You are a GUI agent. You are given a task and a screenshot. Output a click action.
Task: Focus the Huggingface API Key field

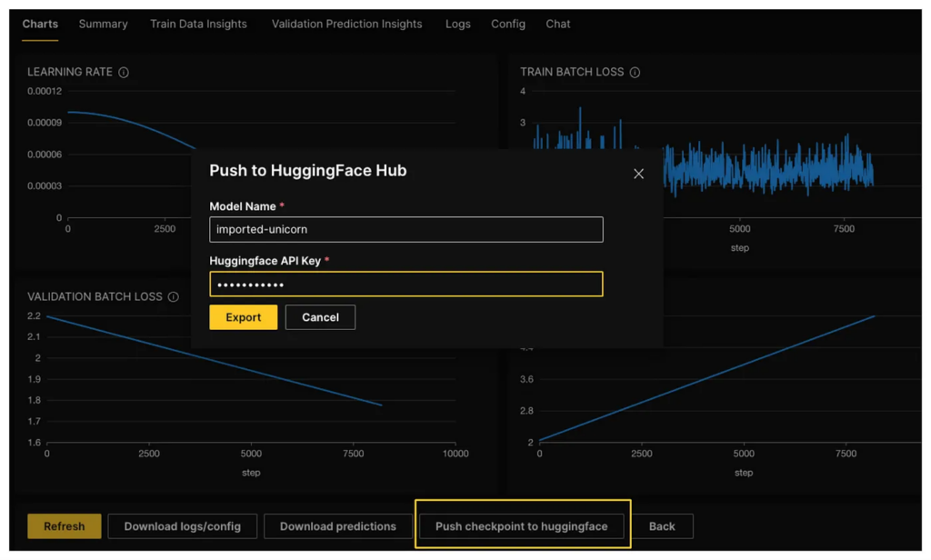click(405, 285)
